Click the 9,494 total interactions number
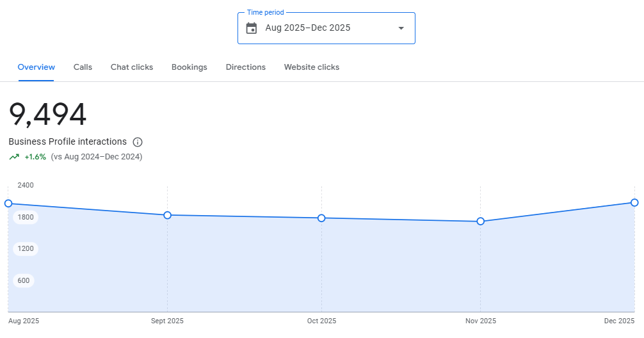This screenshot has height=338, width=644. point(47,114)
